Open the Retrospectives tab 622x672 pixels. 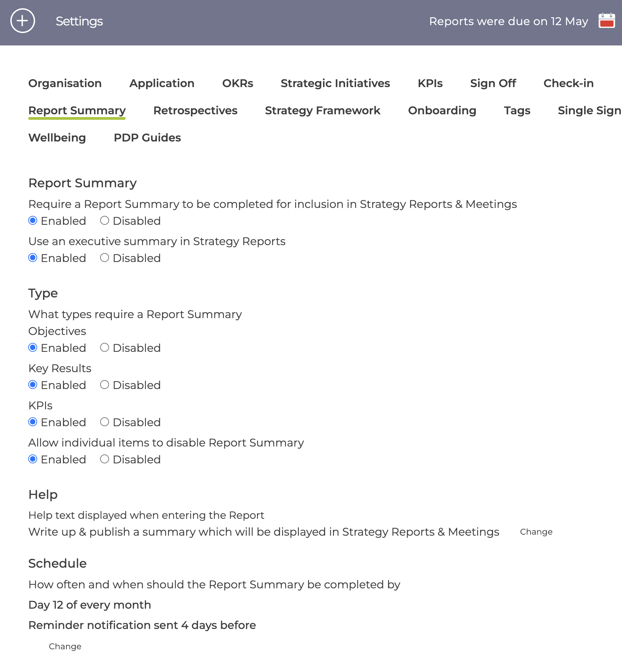click(x=195, y=111)
